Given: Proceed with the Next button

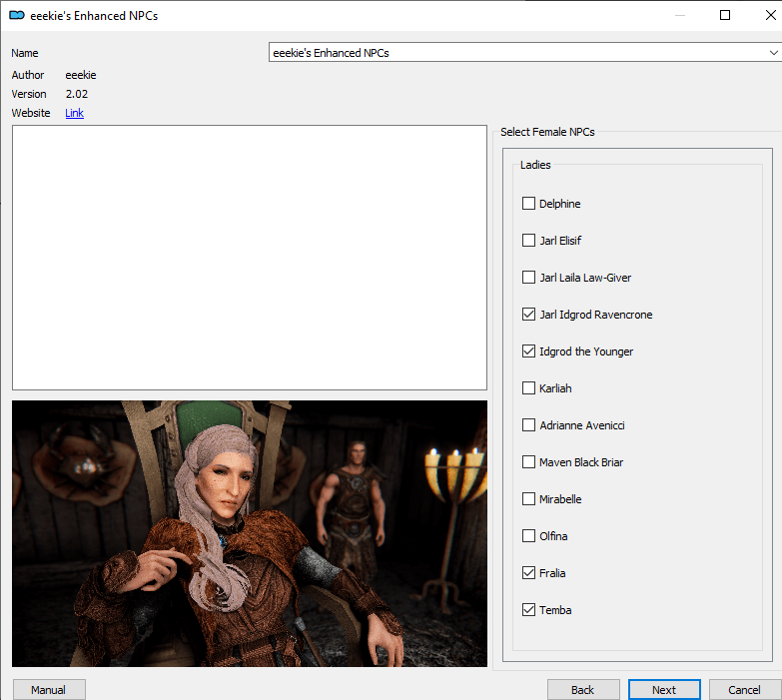Looking at the screenshot, I should [664, 690].
